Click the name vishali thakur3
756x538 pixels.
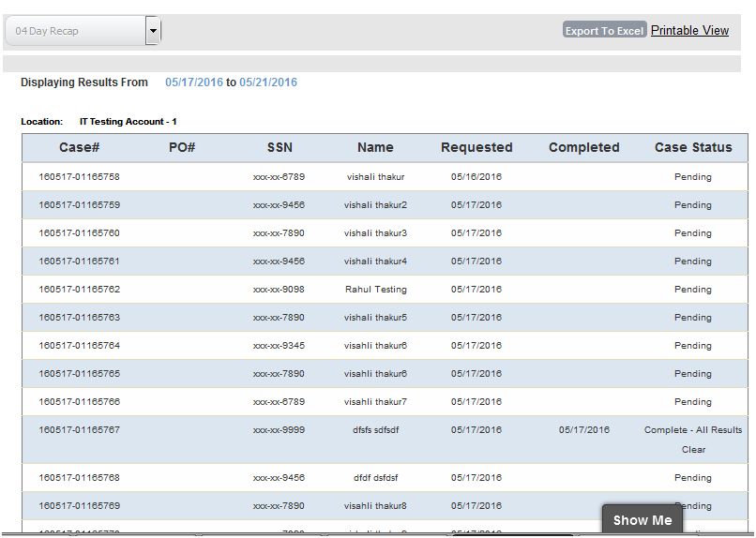pyautogui.click(x=375, y=233)
